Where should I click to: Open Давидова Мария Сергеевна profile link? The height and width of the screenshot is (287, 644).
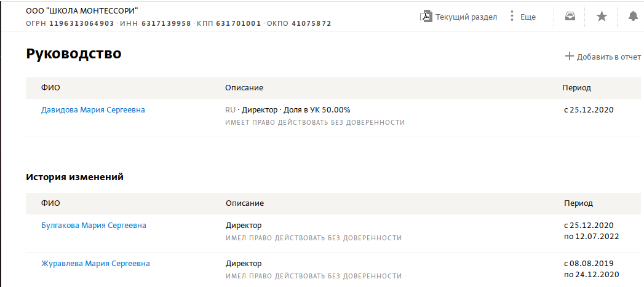tap(93, 109)
